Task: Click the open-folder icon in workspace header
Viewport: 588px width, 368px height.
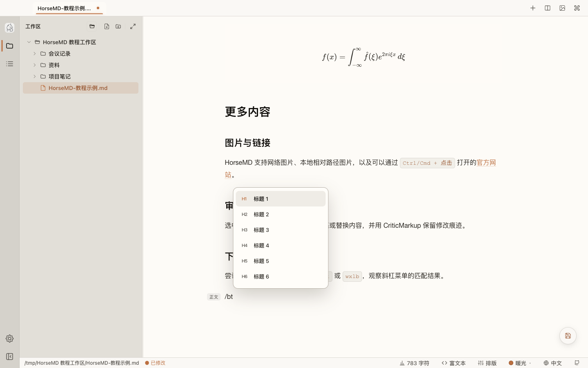Action: [92, 27]
